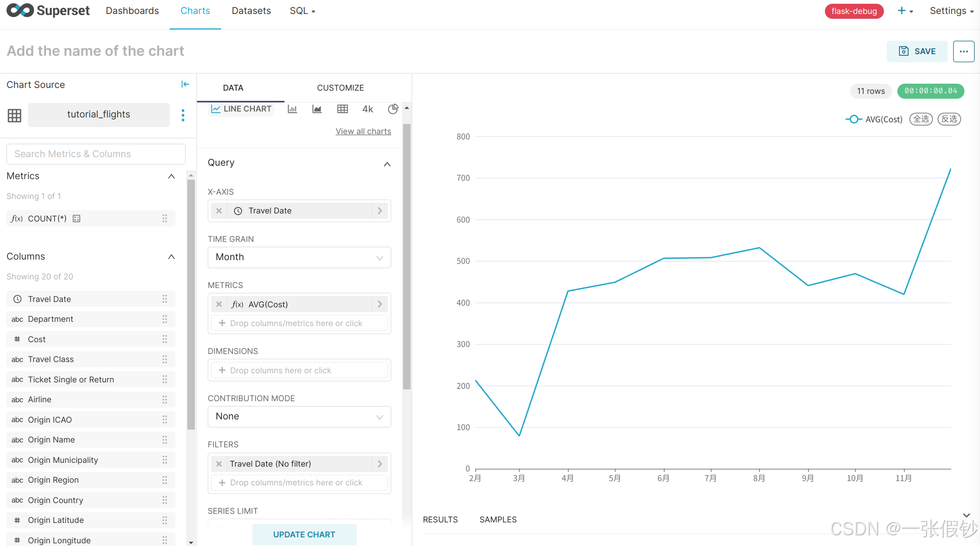Screen dimensions: 980x546
Task: Click the control panel vertical scrollbar
Action: pos(407,256)
